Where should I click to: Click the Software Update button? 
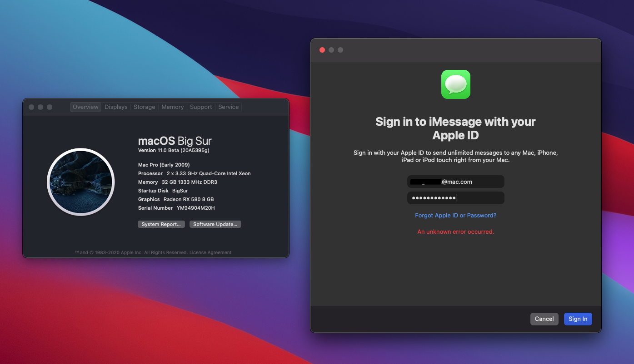point(215,224)
